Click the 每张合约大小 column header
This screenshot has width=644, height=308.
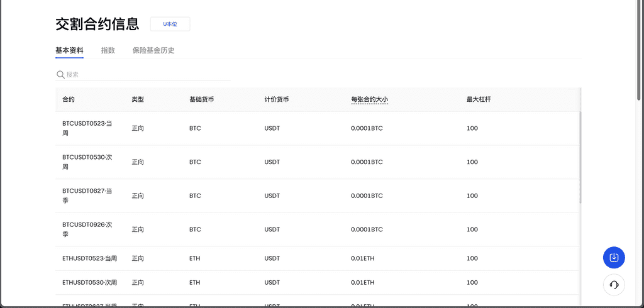tap(369, 100)
